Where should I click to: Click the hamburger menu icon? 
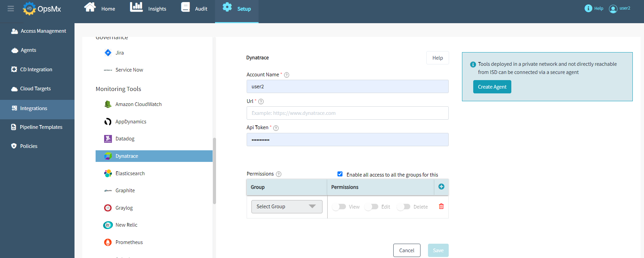11,9
